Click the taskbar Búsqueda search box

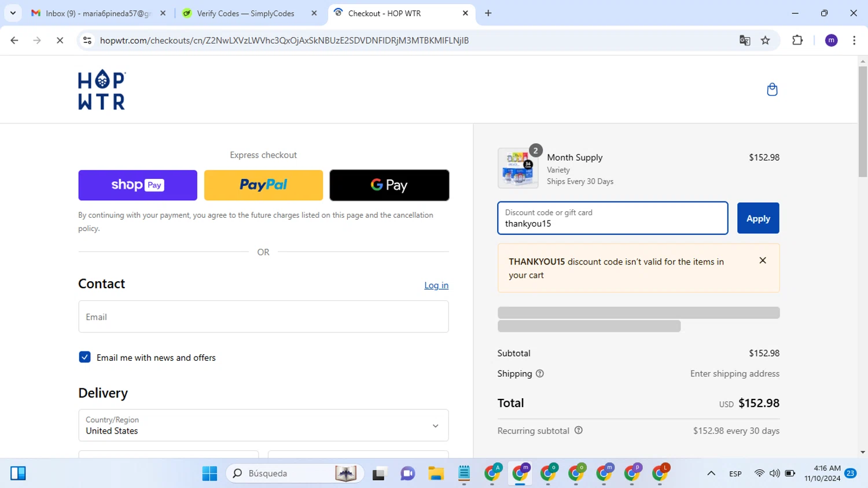(295, 474)
